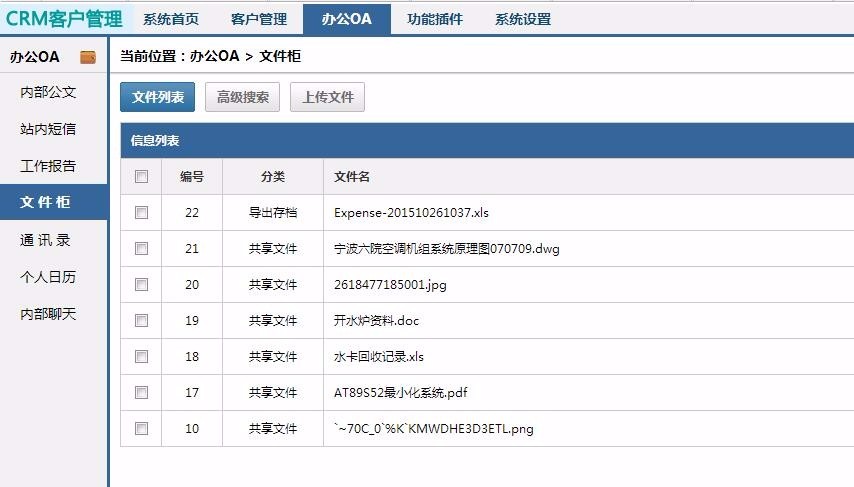Check the box for file number 19
The image size is (854, 487).
point(142,320)
